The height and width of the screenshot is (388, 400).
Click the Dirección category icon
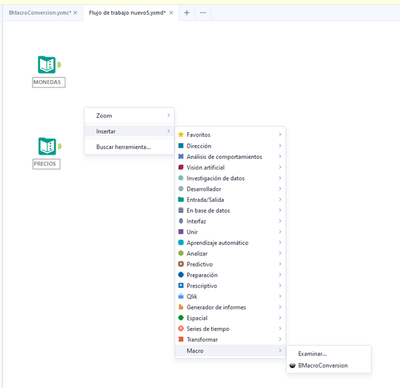point(181,146)
